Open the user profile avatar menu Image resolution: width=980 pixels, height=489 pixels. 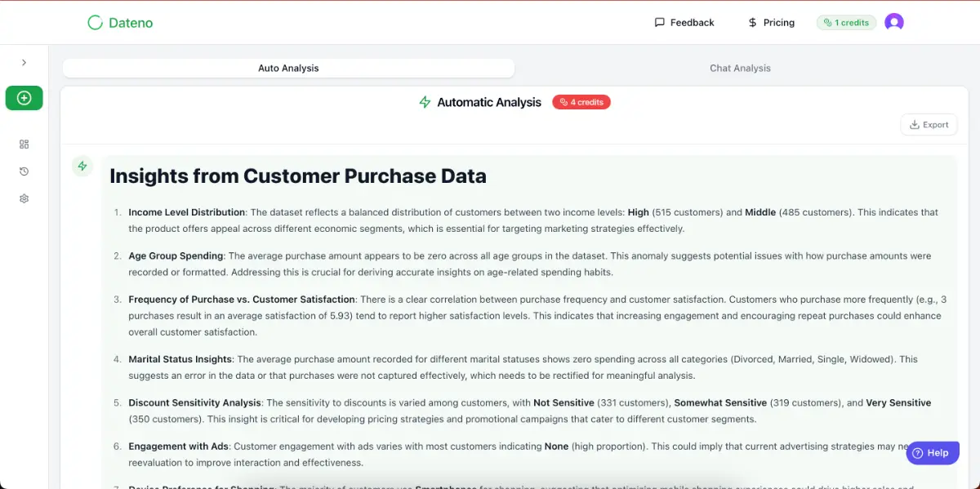click(894, 23)
